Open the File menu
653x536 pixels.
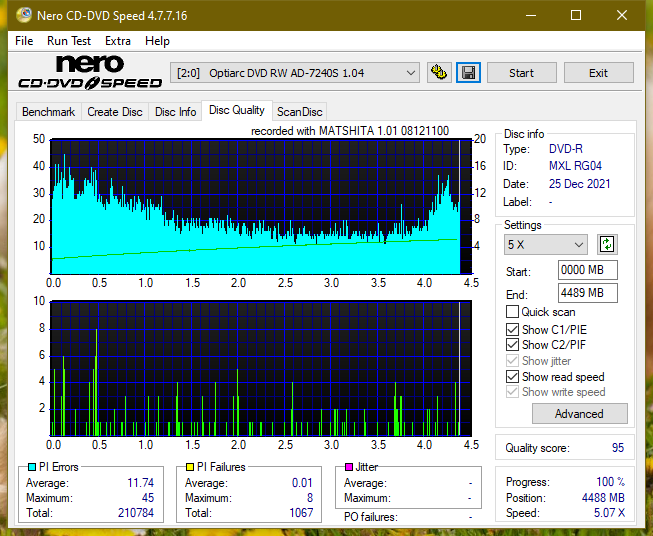24,41
